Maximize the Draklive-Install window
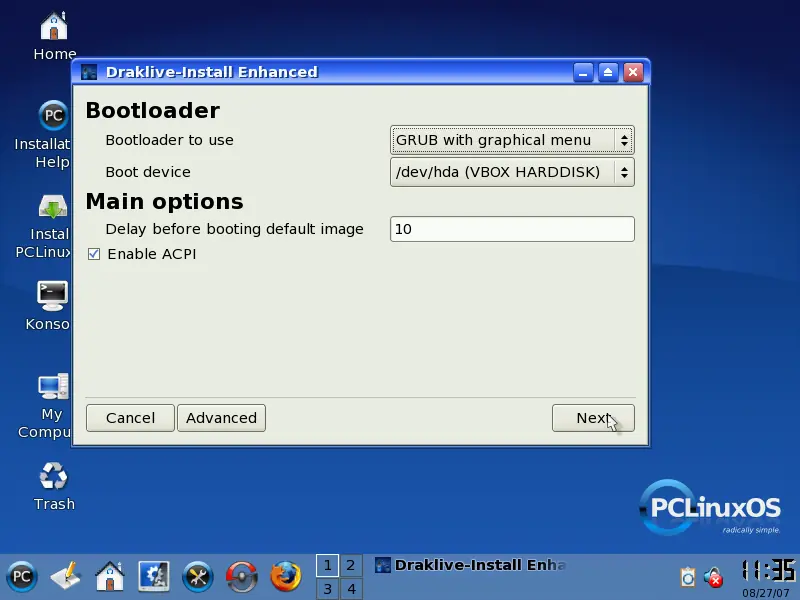The width and height of the screenshot is (800, 600). click(x=608, y=72)
